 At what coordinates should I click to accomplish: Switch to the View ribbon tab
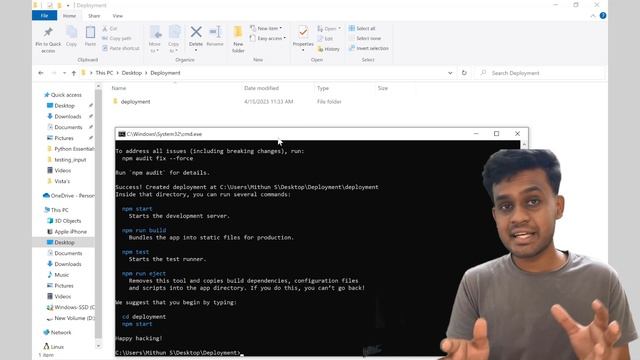(x=118, y=16)
